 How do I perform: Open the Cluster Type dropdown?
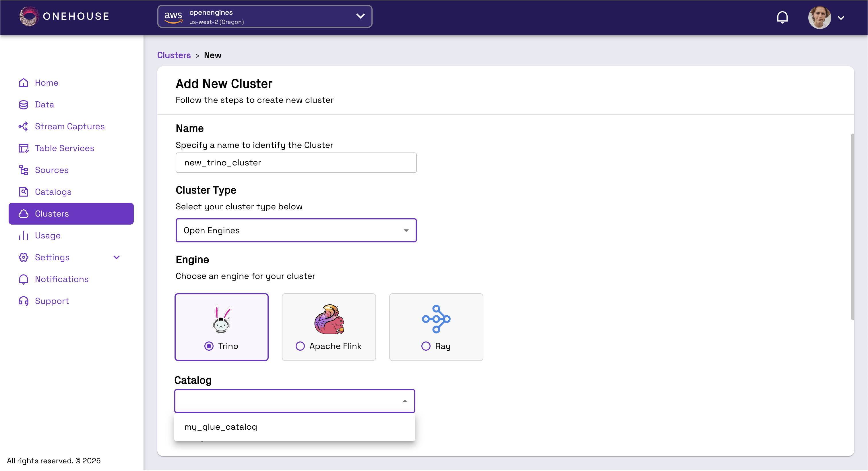[296, 230]
